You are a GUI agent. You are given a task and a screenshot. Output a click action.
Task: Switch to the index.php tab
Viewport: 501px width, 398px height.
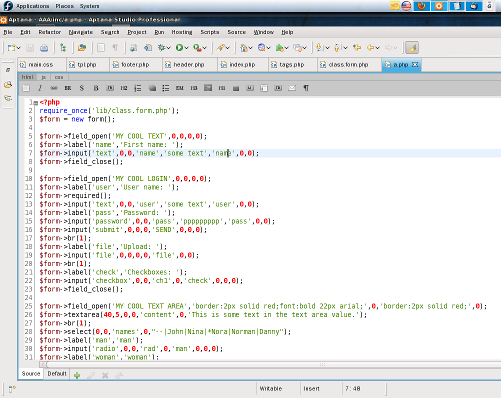click(242, 65)
